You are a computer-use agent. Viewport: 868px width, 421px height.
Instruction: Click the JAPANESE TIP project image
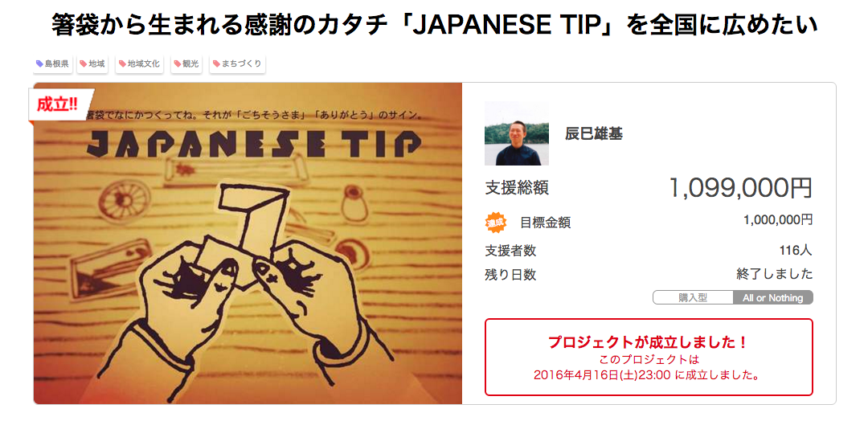[x=248, y=243]
